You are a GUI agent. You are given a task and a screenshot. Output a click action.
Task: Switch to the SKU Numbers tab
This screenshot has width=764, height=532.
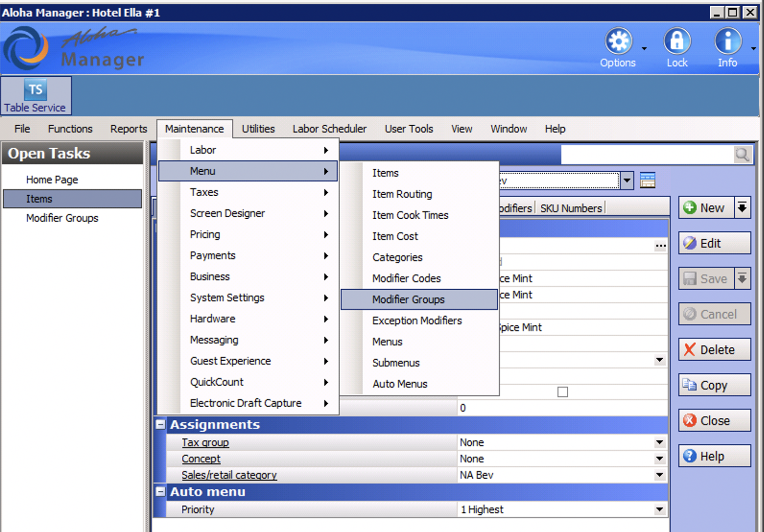point(571,208)
